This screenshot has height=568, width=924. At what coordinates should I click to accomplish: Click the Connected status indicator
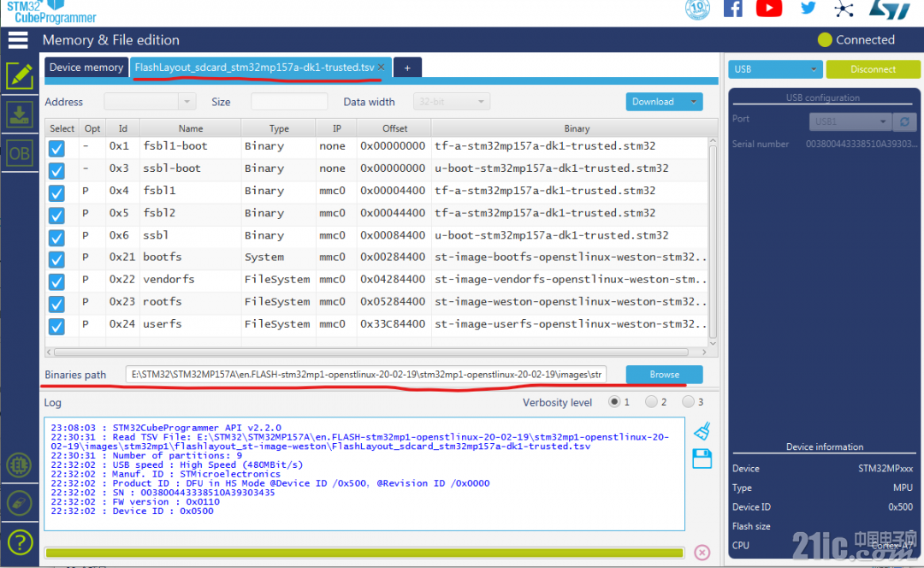pos(856,40)
